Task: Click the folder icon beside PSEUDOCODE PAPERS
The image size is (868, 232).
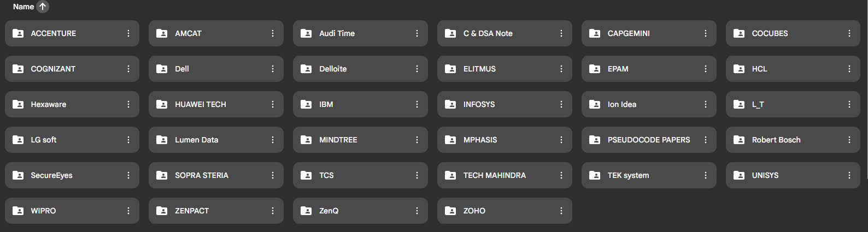Action: [595, 140]
